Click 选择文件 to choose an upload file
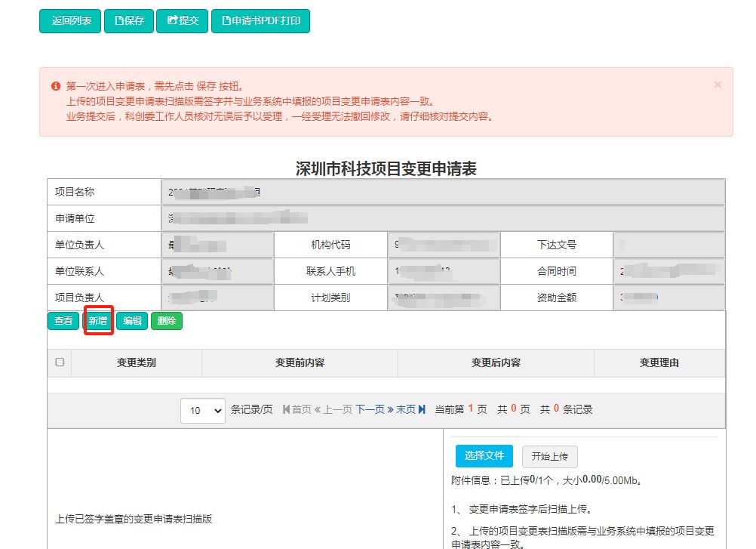The height and width of the screenshot is (549, 756). click(484, 456)
